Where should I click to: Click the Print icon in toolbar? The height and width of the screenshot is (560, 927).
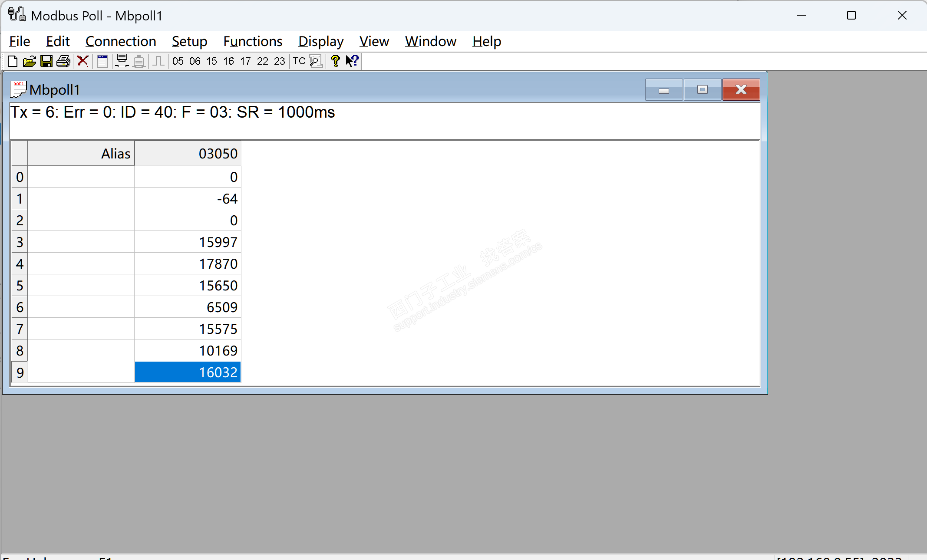coord(63,61)
